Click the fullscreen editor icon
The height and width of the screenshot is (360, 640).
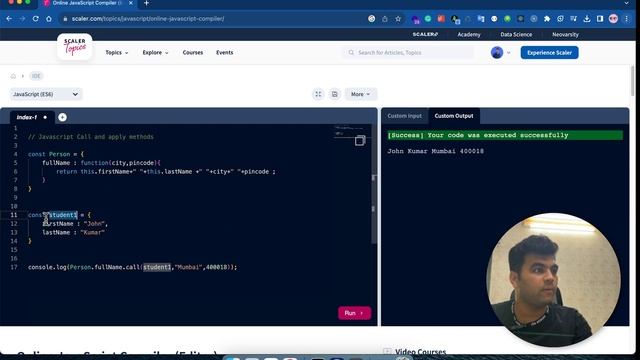click(318, 94)
